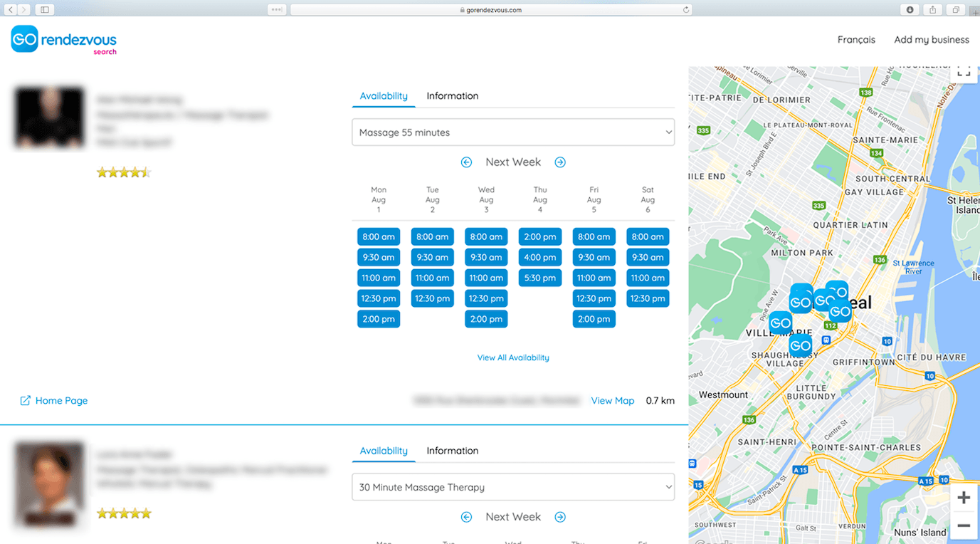This screenshot has width=980, height=544.
Task: Book Wednesday Aug 3 11:00 am slot
Action: 486,278
